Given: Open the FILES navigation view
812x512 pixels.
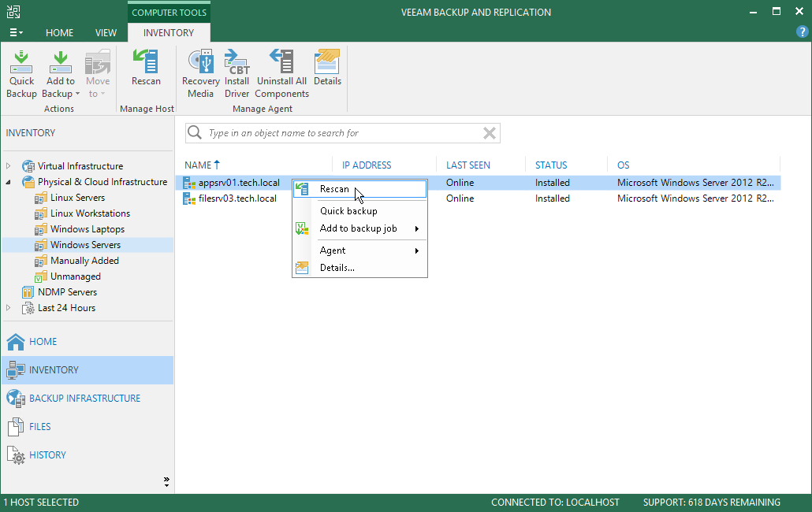Looking at the screenshot, I should pos(88,427).
